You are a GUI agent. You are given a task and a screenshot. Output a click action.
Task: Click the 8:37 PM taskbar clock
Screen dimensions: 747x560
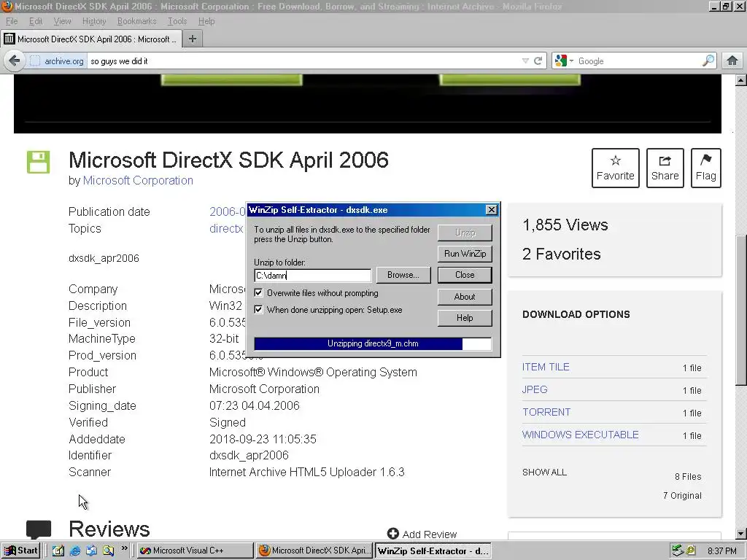(721, 551)
